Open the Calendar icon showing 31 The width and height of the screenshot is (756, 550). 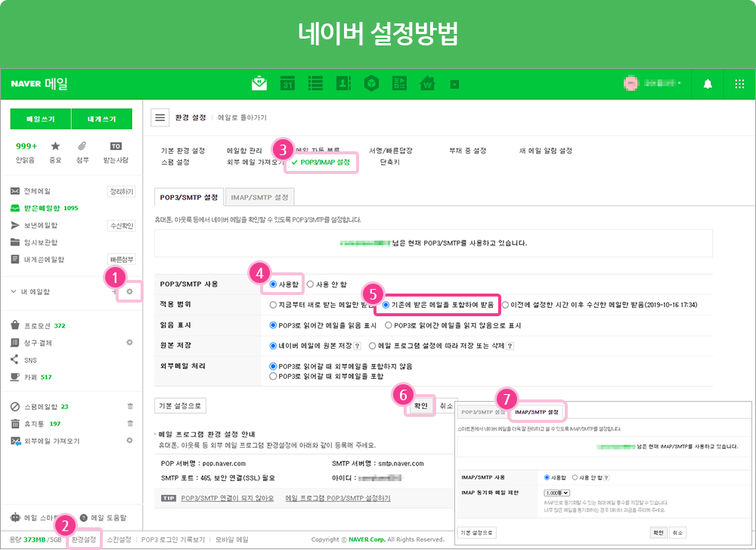coord(287,83)
